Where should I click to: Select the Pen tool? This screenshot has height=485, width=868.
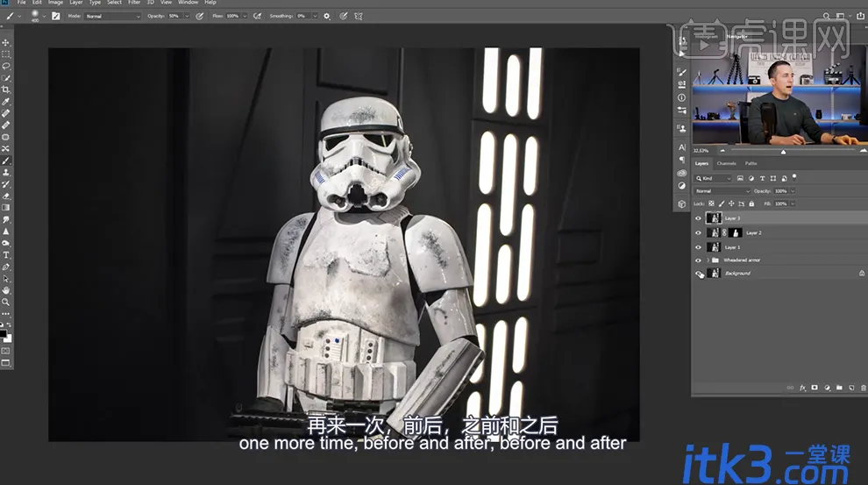(x=5, y=267)
